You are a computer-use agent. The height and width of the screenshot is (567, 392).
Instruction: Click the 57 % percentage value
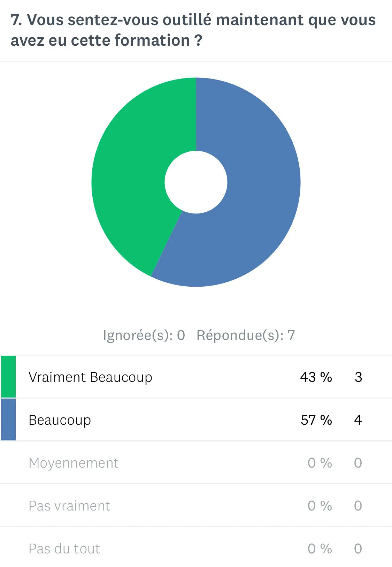click(316, 420)
